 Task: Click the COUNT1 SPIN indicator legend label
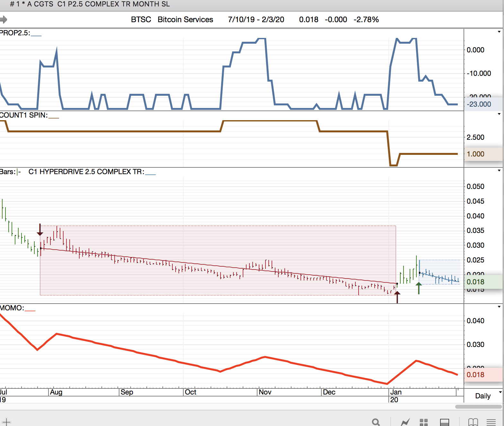tap(29, 115)
